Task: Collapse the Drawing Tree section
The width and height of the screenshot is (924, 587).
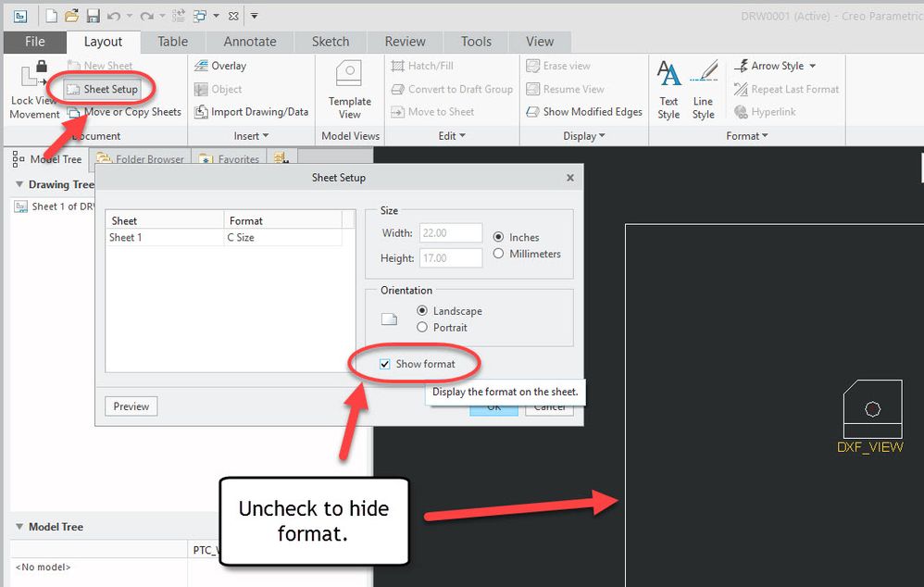Action: (x=19, y=184)
